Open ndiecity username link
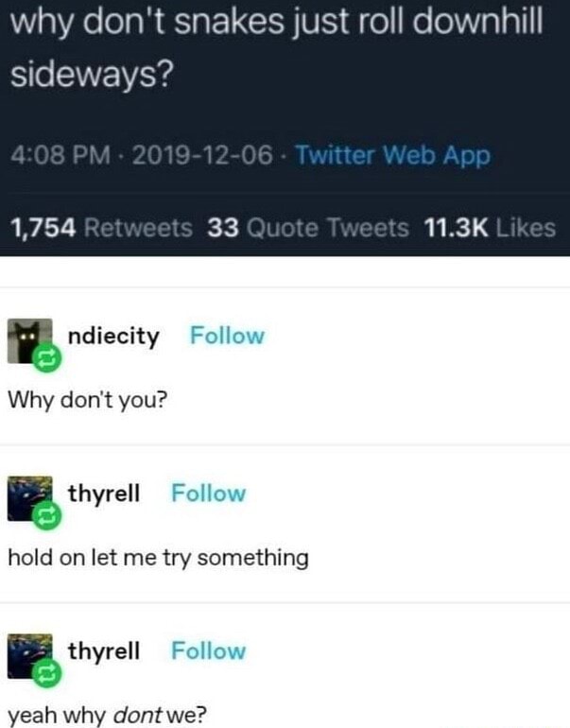570x728 pixels. pyautogui.click(x=113, y=337)
